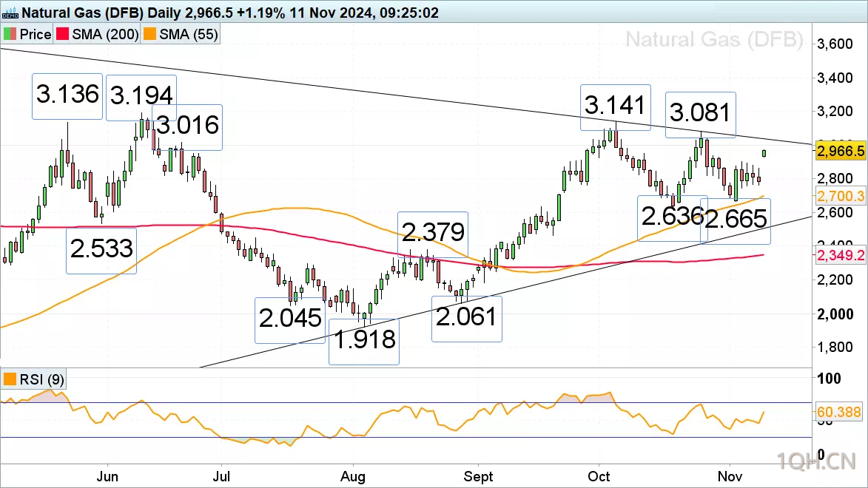868x488 pixels.
Task: Select the Price legend label
Action: [x=36, y=34]
